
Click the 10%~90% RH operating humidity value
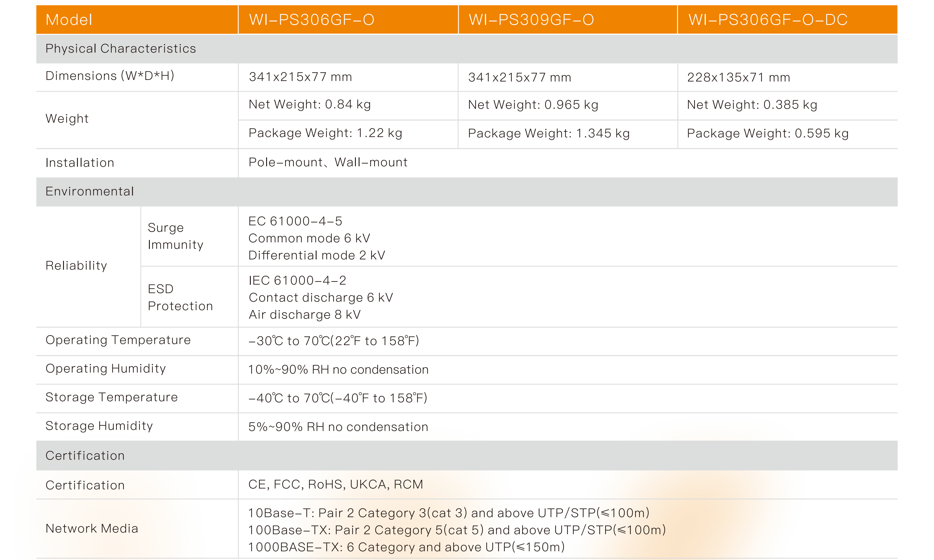[338, 370]
